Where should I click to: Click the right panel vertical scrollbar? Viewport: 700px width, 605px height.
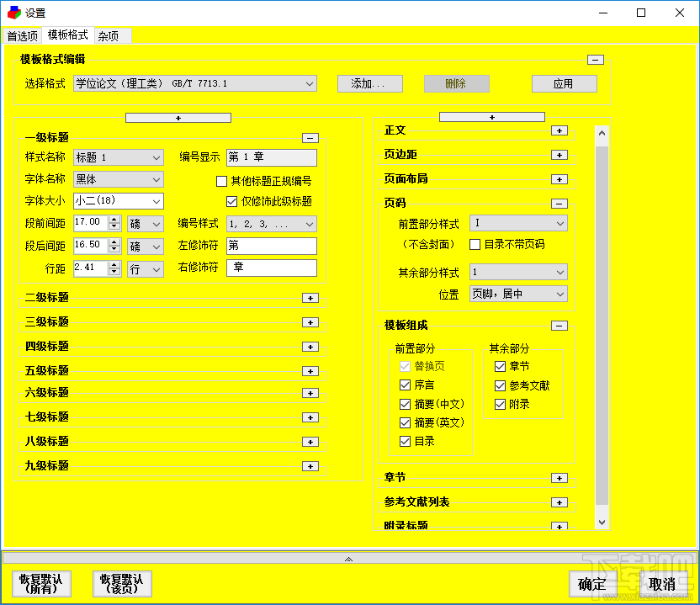tap(602, 325)
